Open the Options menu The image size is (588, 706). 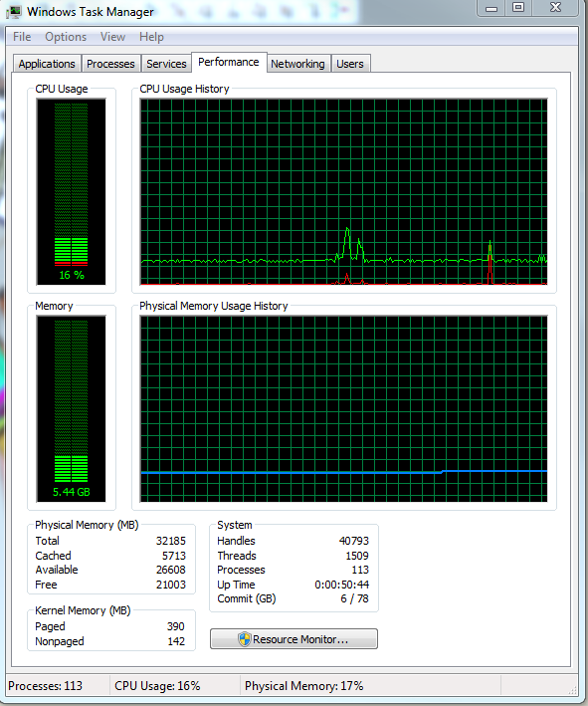[66, 37]
